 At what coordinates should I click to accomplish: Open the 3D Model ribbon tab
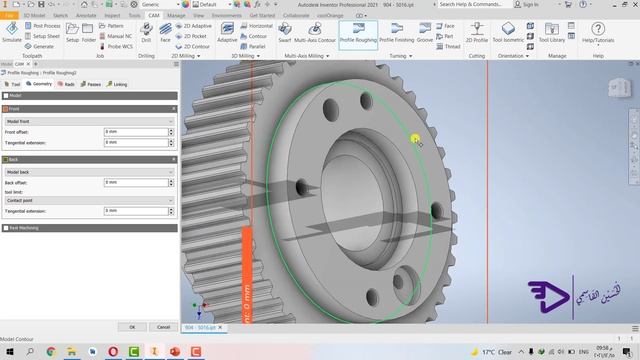[x=34, y=16]
